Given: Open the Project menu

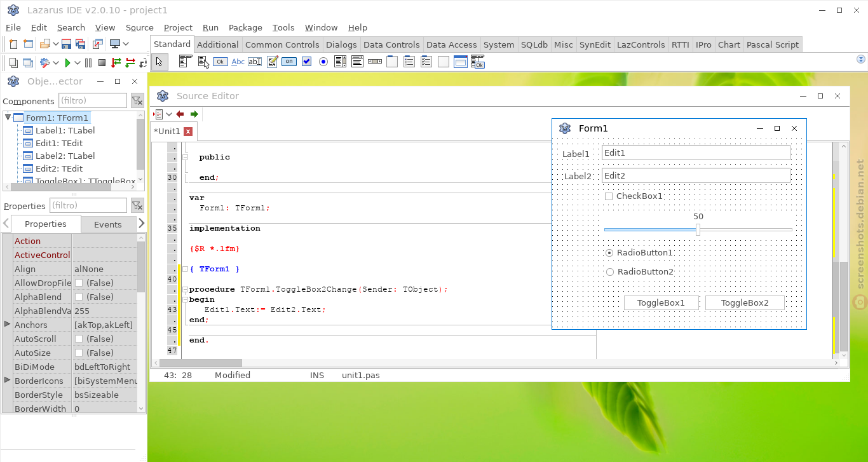Looking at the screenshot, I should click(x=178, y=27).
